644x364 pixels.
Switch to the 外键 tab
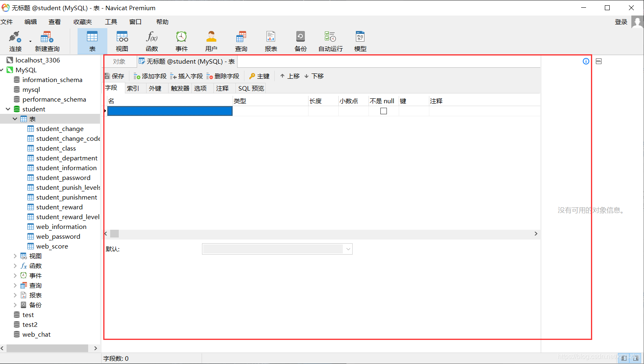(x=155, y=88)
